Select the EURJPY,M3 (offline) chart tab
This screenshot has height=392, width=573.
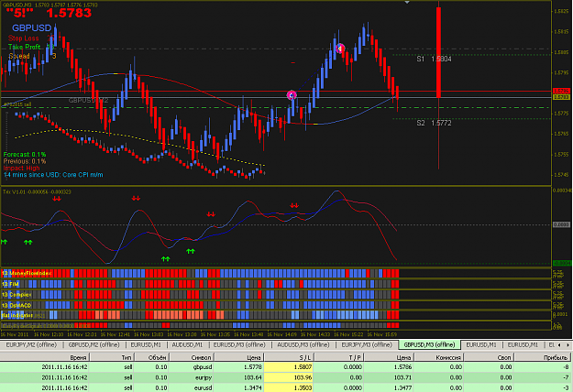366,344
